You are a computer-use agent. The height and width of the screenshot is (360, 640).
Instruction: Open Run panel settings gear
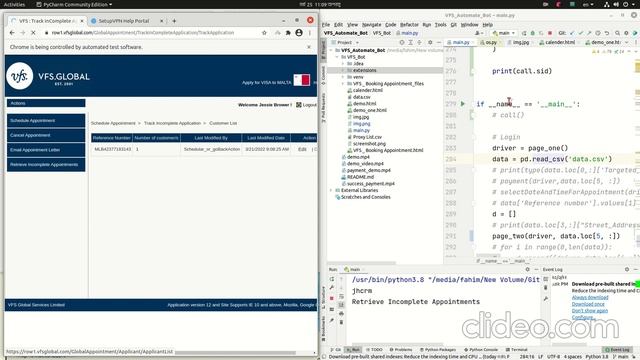527,269
